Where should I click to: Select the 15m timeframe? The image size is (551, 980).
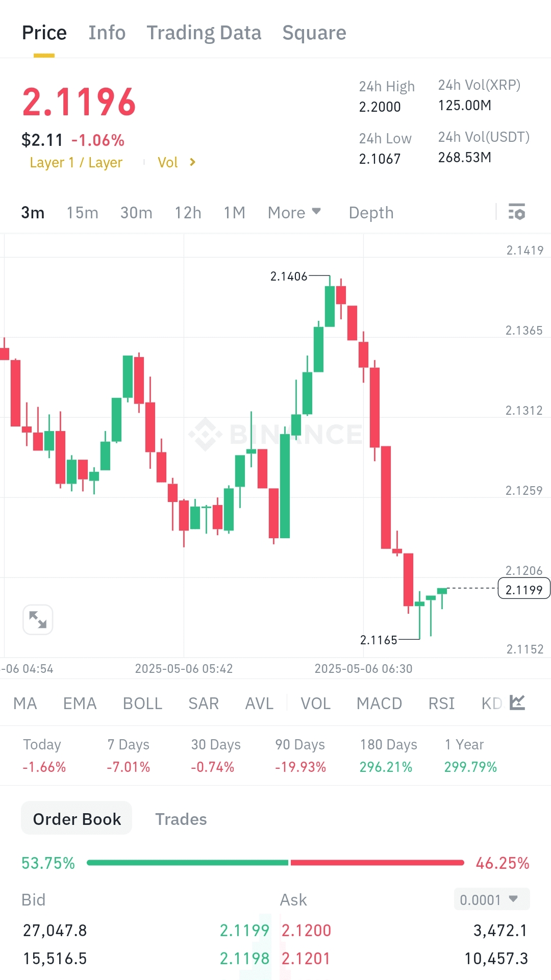point(82,212)
